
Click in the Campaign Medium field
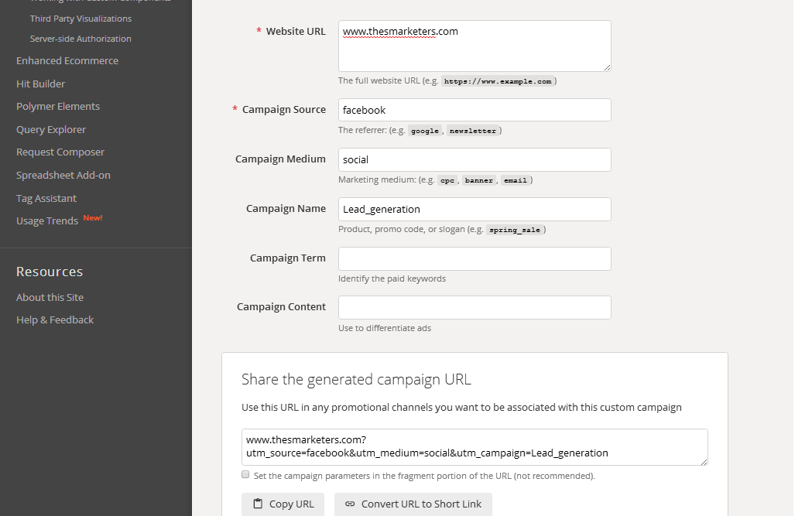click(x=475, y=159)
